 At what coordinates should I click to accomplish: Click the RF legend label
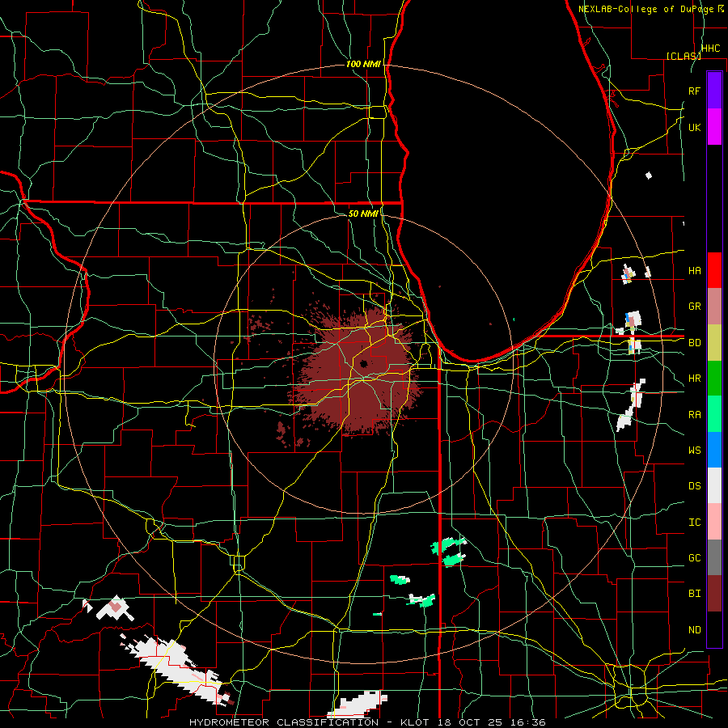click(x=694, y=91)
